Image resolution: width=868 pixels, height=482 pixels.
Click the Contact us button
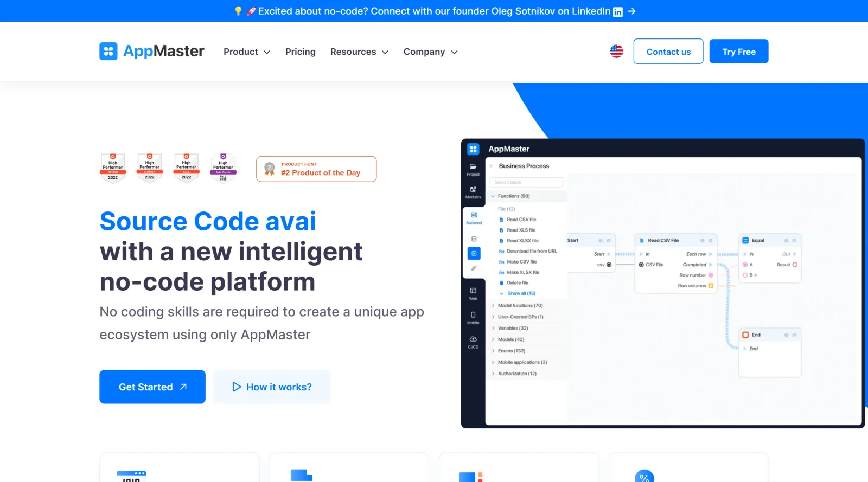coord(668,52)
